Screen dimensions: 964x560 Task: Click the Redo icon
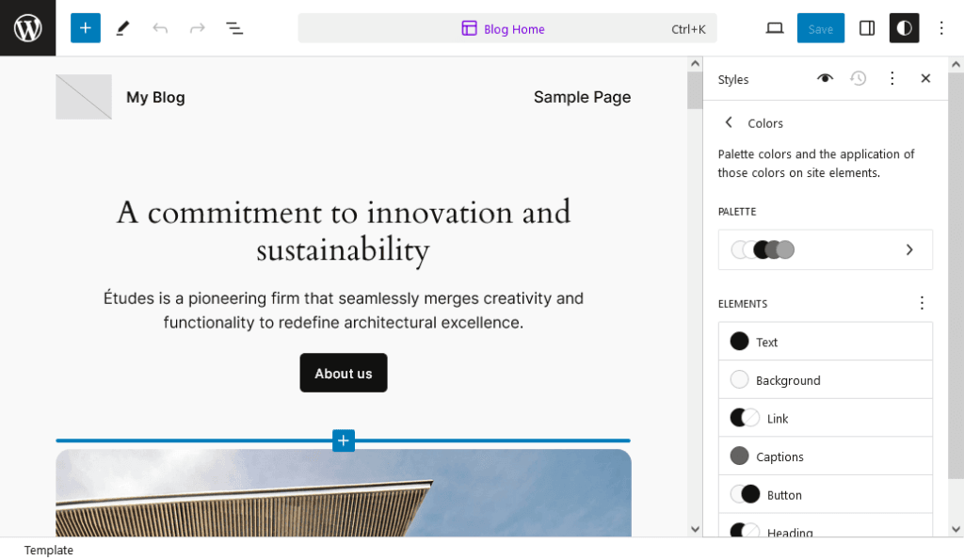(x=197, y=28)
